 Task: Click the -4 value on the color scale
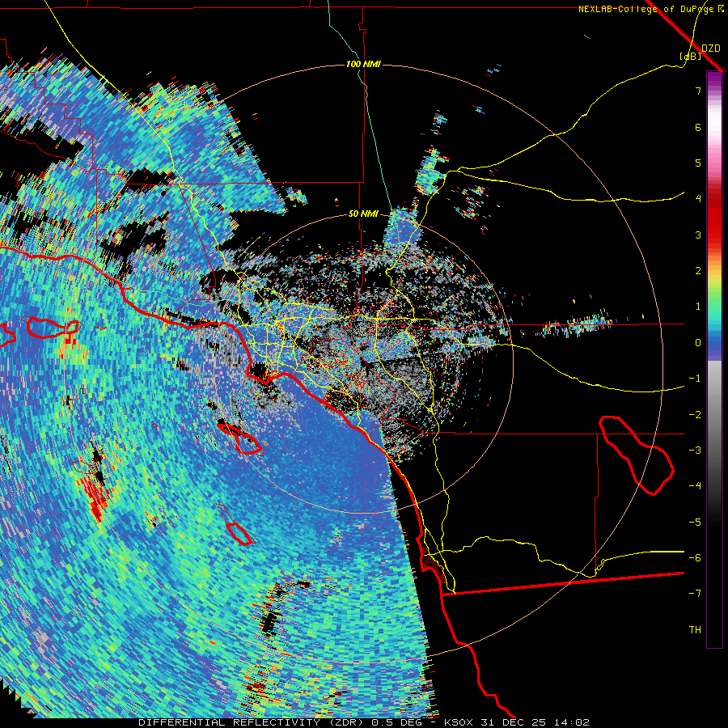695,486
